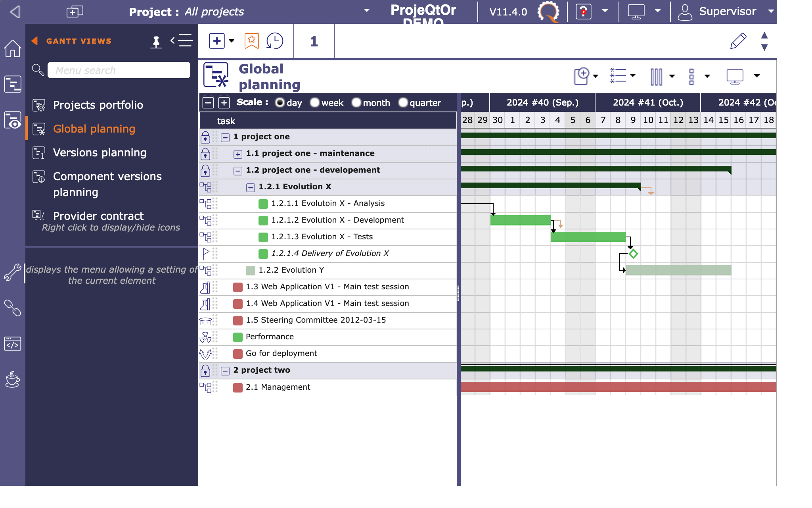Collapse the 1.2.1 Evolution X node
812x508 pixels.
point(250,187)
